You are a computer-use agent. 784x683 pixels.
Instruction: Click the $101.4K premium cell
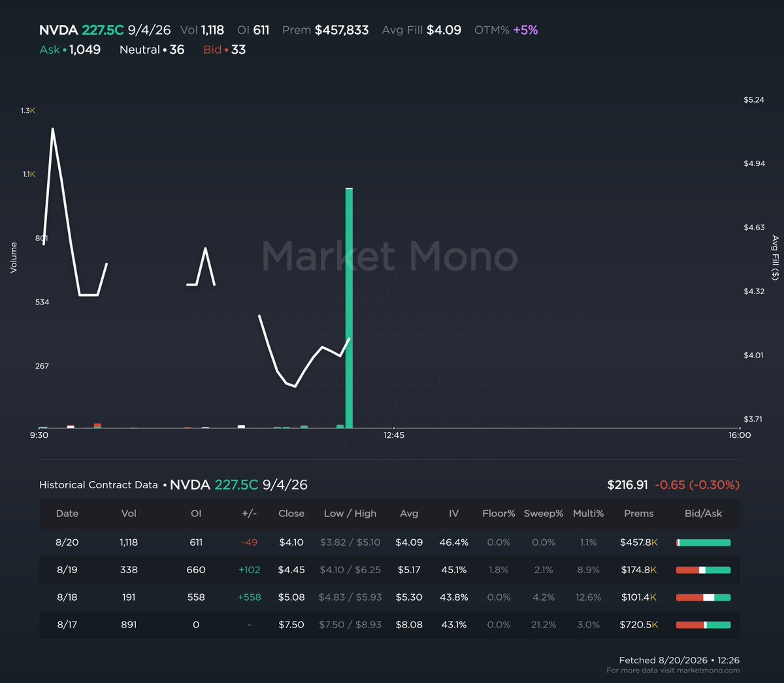coord(639,597)
